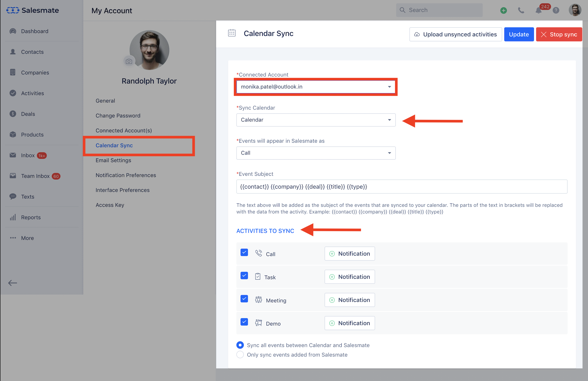Open the phone dialer icon
This screenshot has width=588, height=381.
point(521,10)
